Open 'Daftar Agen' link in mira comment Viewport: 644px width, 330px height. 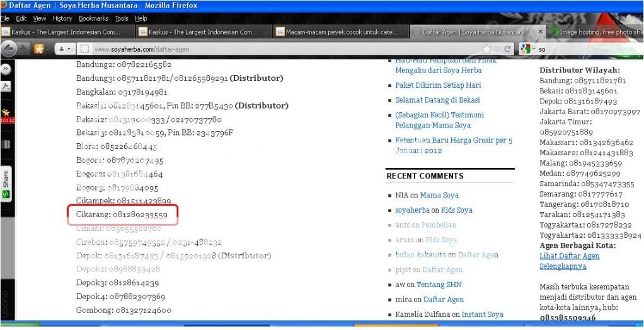(444, 299)
